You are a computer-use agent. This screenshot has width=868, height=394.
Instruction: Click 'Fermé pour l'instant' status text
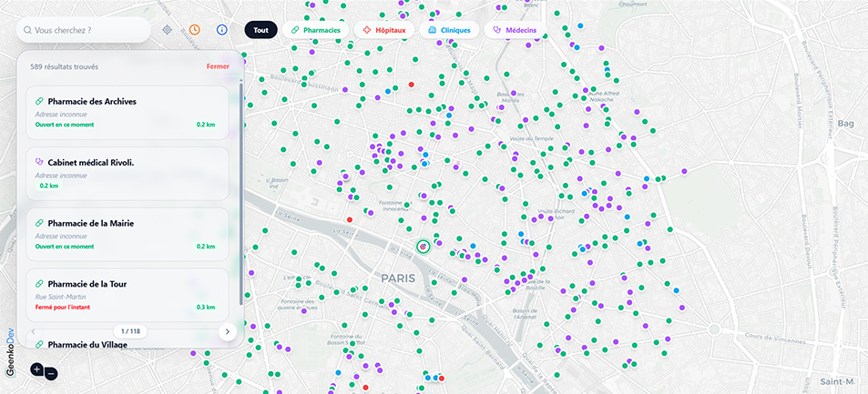coord(63,308)
